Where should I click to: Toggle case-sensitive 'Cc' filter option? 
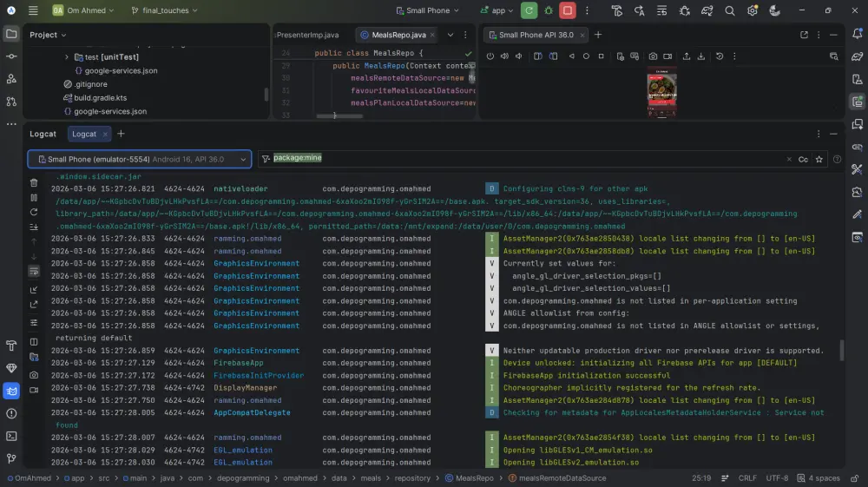click(803, 160)
